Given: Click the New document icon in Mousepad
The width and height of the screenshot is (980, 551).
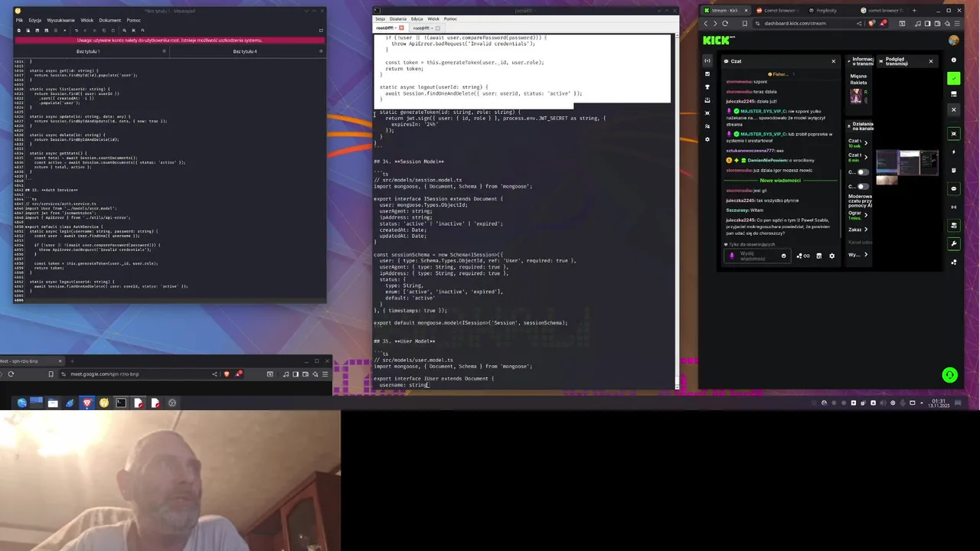Looking at the screenshot, I should (19, 30).
